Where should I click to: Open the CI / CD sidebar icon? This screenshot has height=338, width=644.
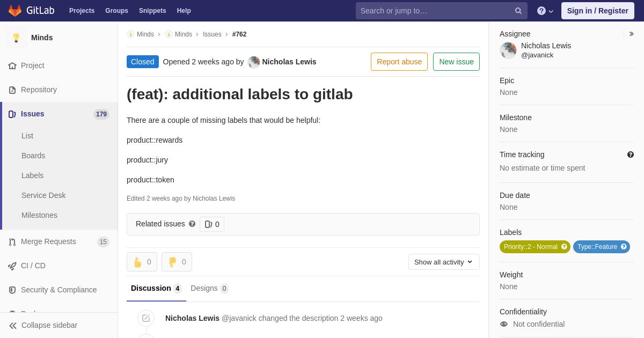point(12,266)
